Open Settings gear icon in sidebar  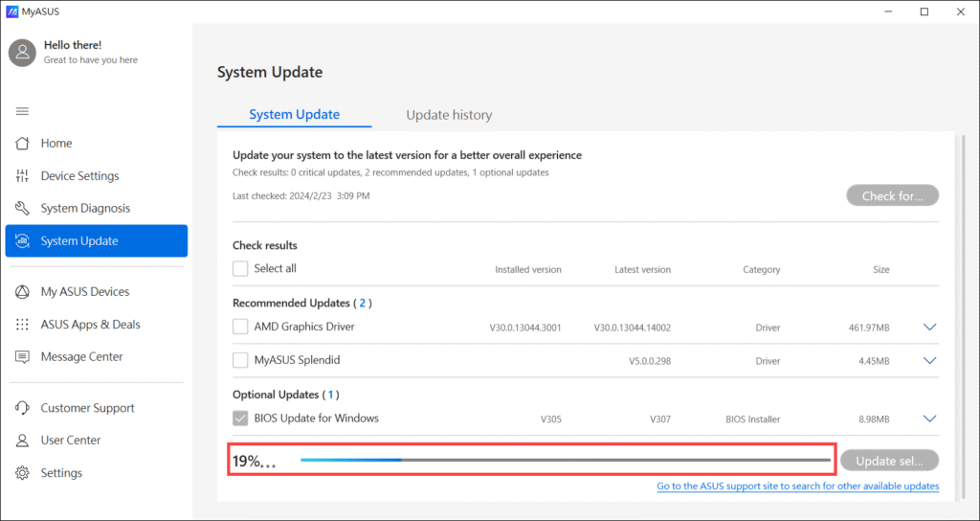pyautogui.click(x=23, y=473)
